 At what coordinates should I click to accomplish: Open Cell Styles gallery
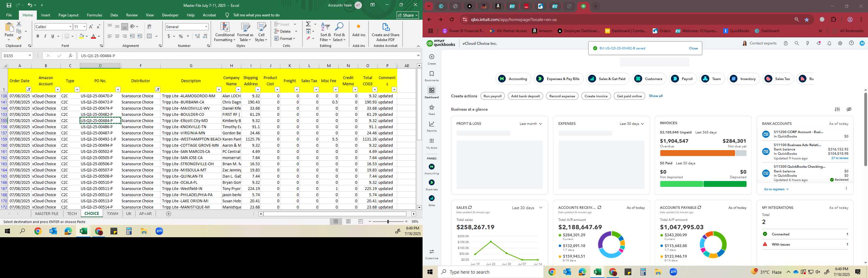(261, 32)
